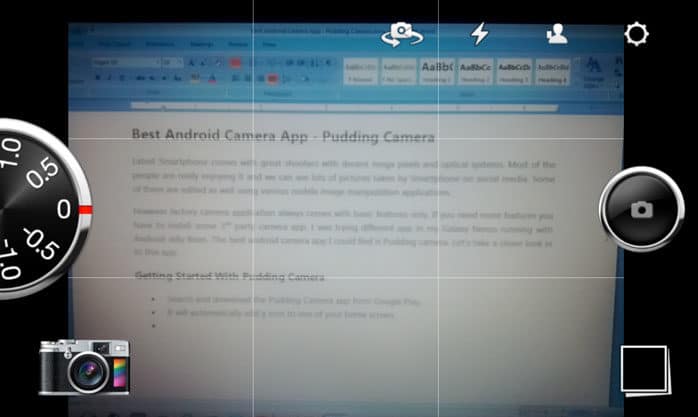Switch between front and rear camera
Image resolution: width=698 pixels, height=417 pixels.
click(402, 34)
